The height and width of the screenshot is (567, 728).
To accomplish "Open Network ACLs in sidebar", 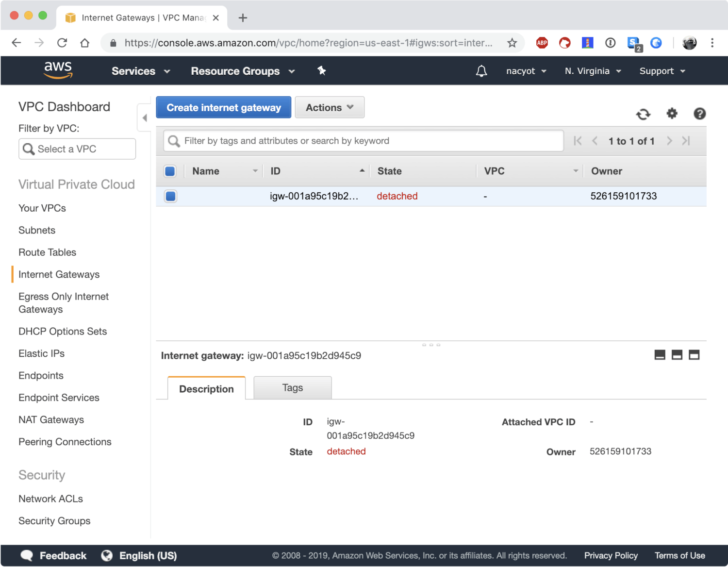I will point(50,499).
